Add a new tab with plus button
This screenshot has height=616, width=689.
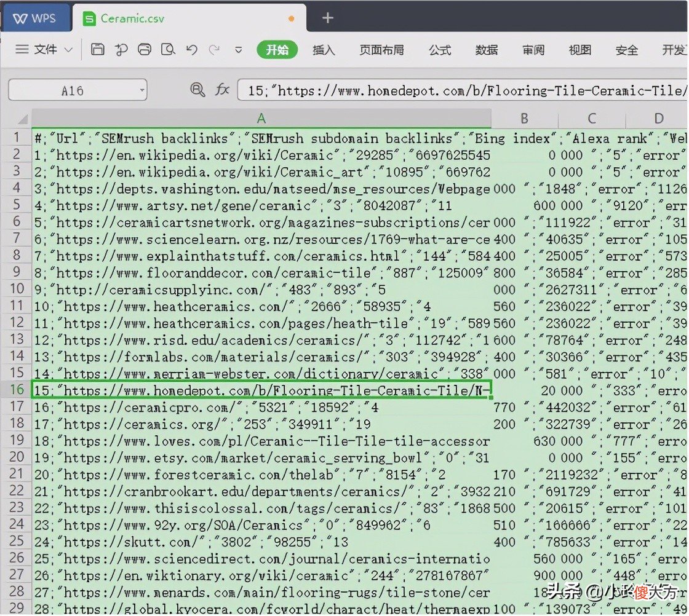328,18
